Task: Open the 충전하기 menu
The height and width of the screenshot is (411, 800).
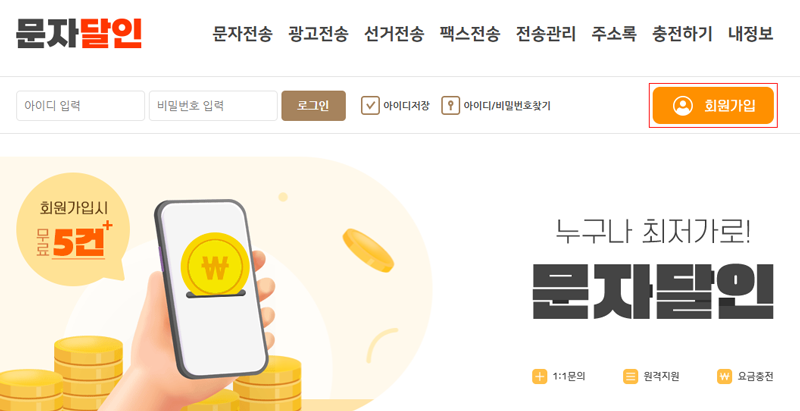Action: click(x=682, y=34)
